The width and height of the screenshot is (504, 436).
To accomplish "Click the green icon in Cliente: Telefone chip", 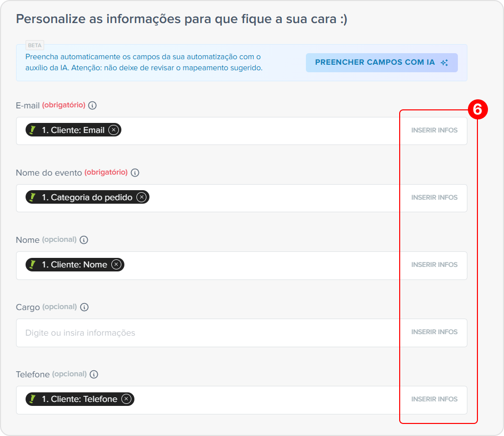I will point(33,399).
